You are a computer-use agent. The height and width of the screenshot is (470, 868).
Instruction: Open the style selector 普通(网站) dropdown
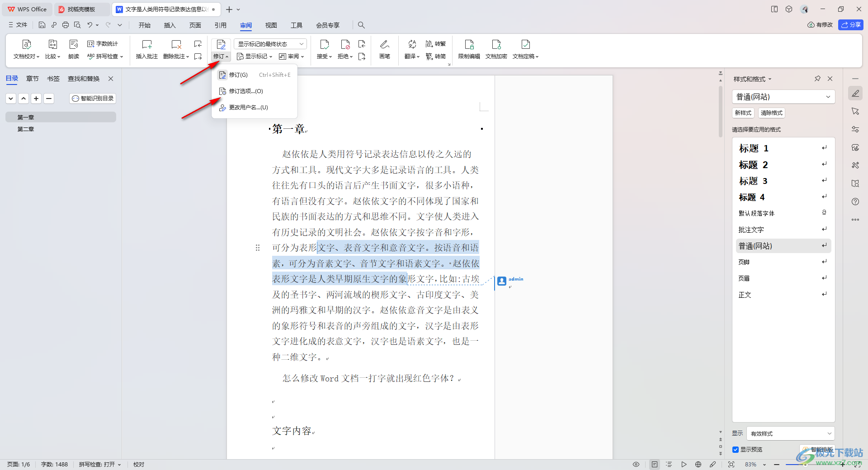[x=783, y=97]
